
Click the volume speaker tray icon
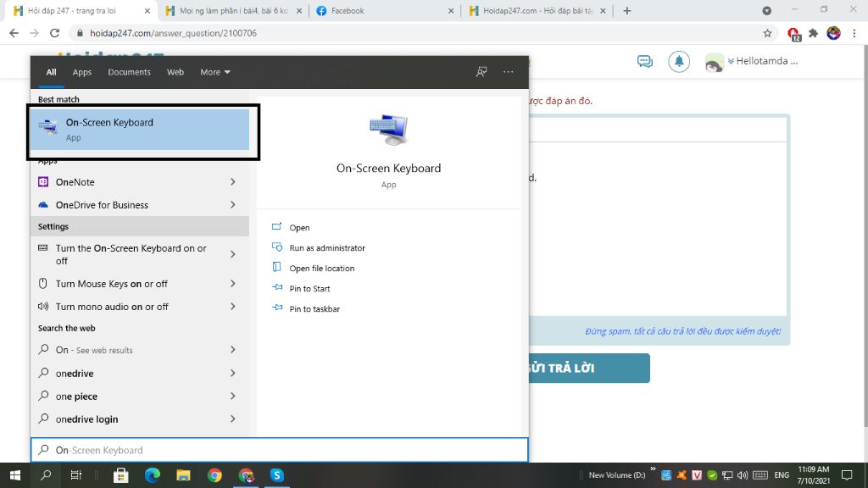743,475
